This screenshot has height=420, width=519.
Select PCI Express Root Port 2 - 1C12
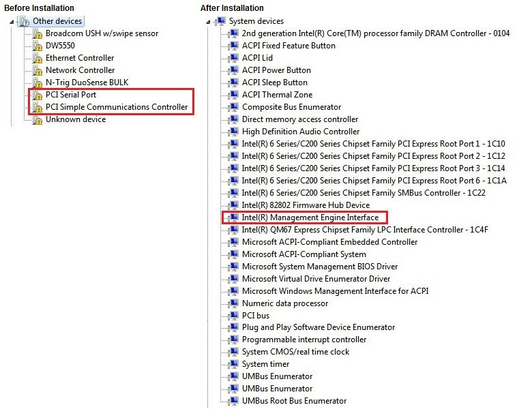[373, 156]
